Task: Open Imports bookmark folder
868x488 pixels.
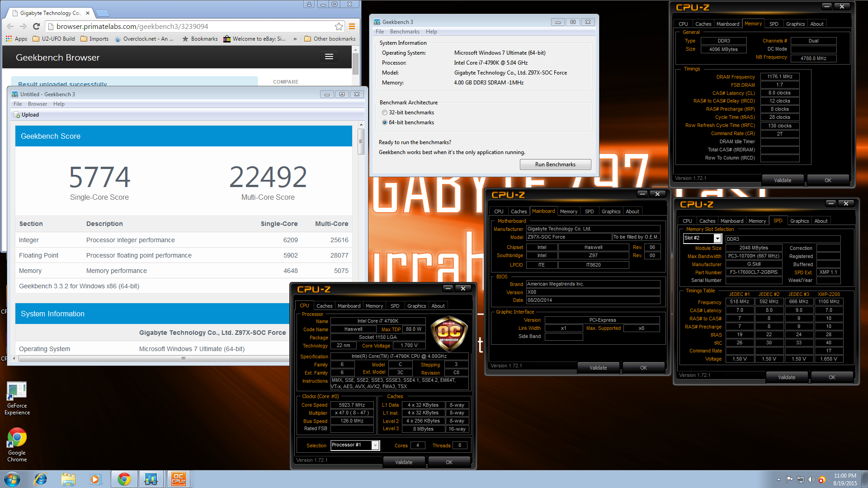Action: pyautogui.click(x=94, y=39)
